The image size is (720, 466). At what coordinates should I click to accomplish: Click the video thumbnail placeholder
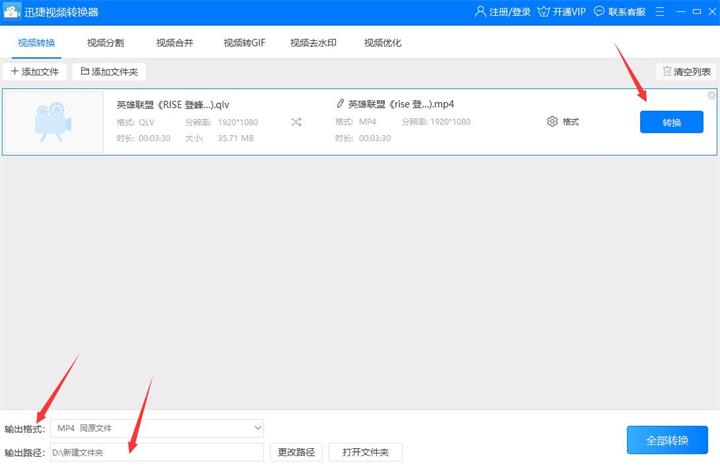click(x=54, y=122)
